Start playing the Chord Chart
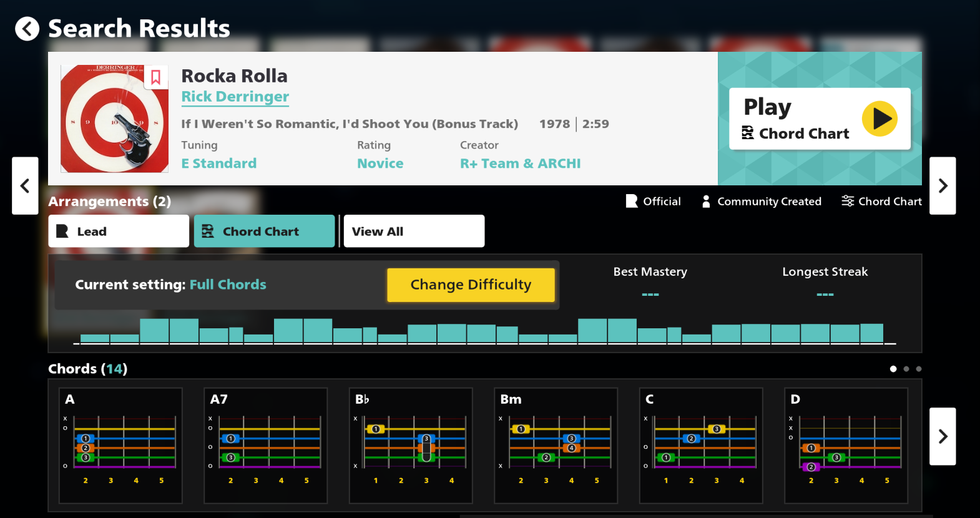 tap(820, 119)
